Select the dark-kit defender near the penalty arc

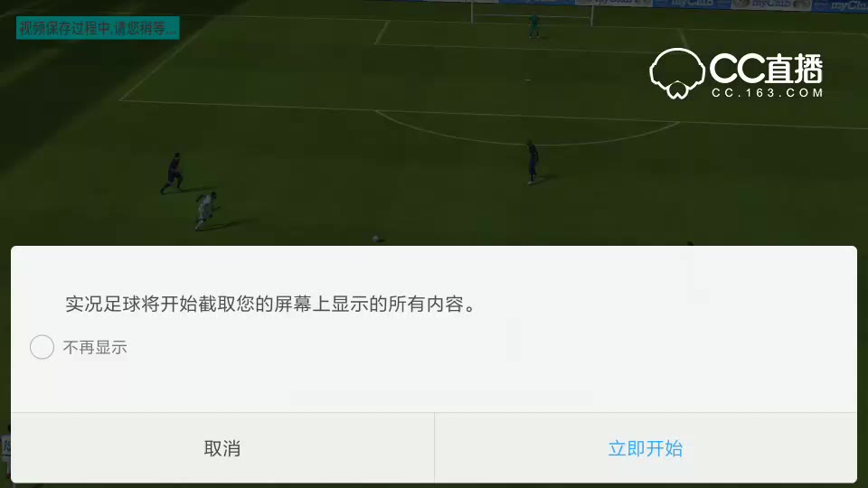[532, 162]
